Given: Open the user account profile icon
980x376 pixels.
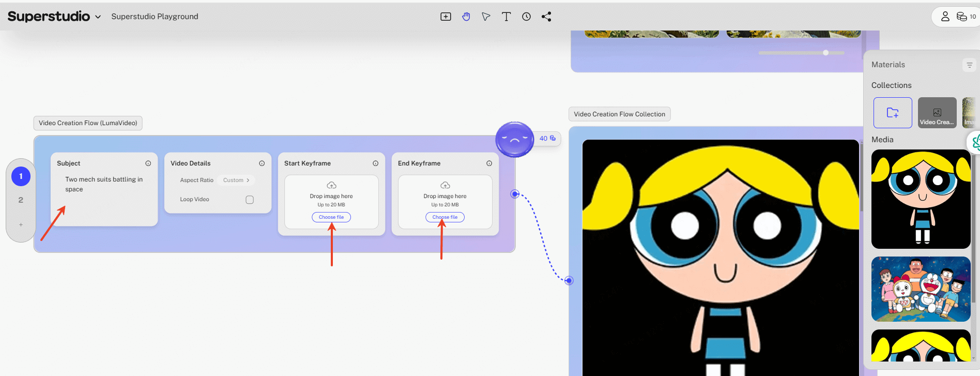Looking at the screenshot, I should click(x=945, y=17).
